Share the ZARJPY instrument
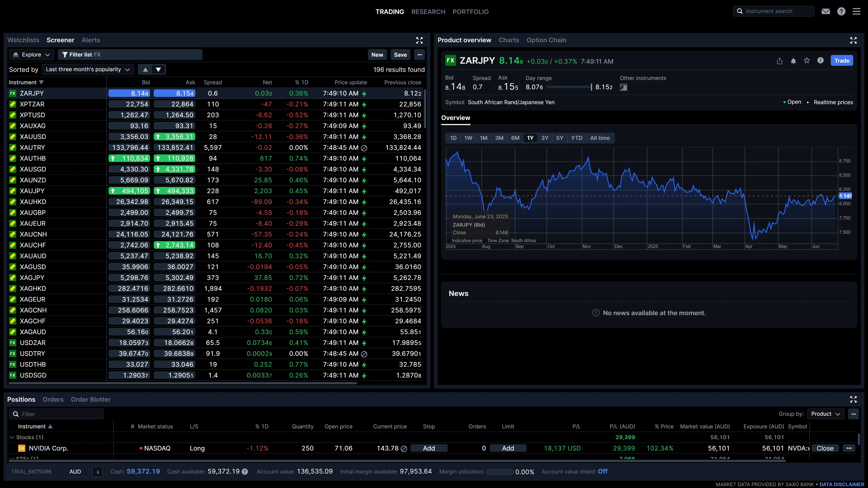This screenshot has height=488, width=868. click(x=779, y=61)
